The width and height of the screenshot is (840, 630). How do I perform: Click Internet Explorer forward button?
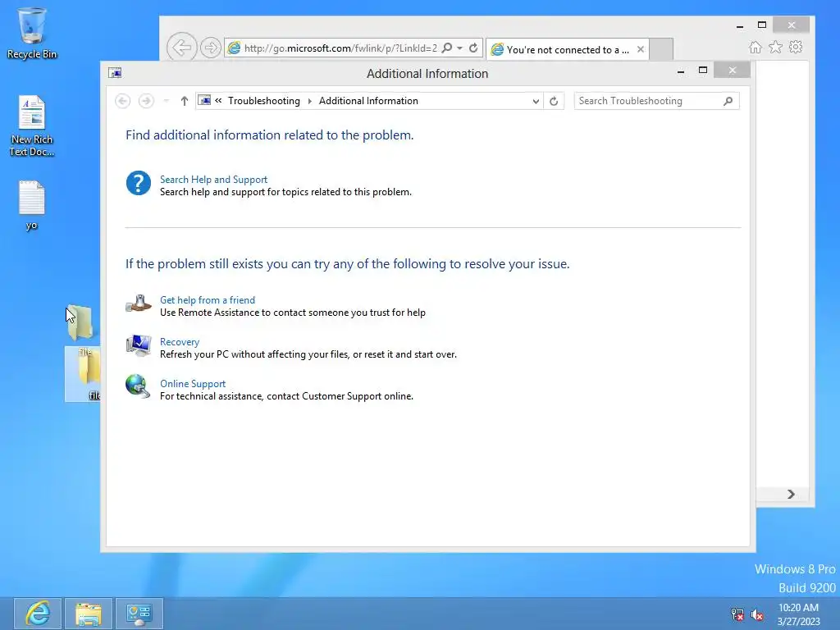pyautogui.click(x=211, y=48)
